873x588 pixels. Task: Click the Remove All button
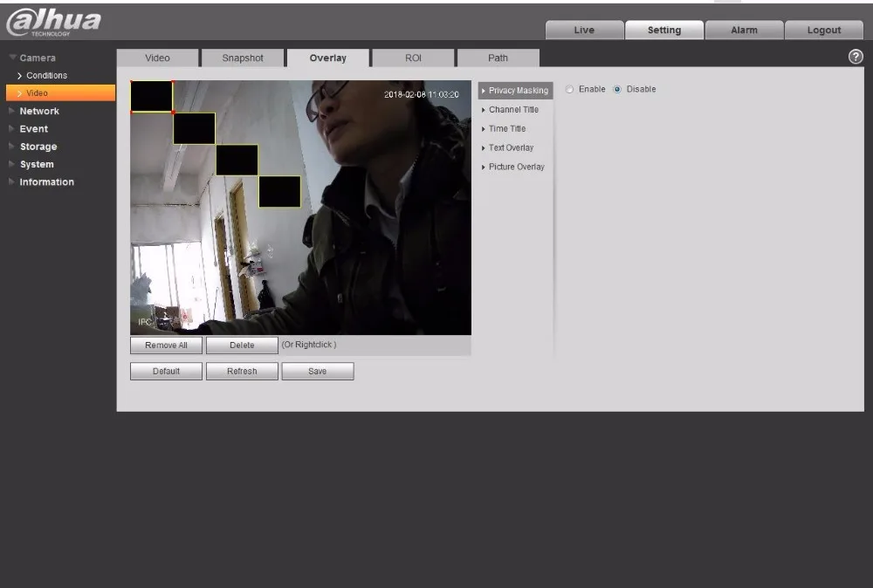point(166,345)
